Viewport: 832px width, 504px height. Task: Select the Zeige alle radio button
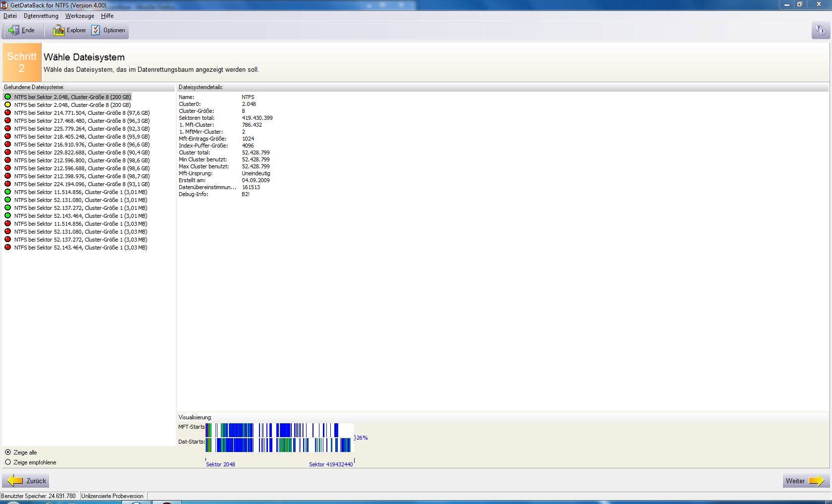[x=8, y=452]
